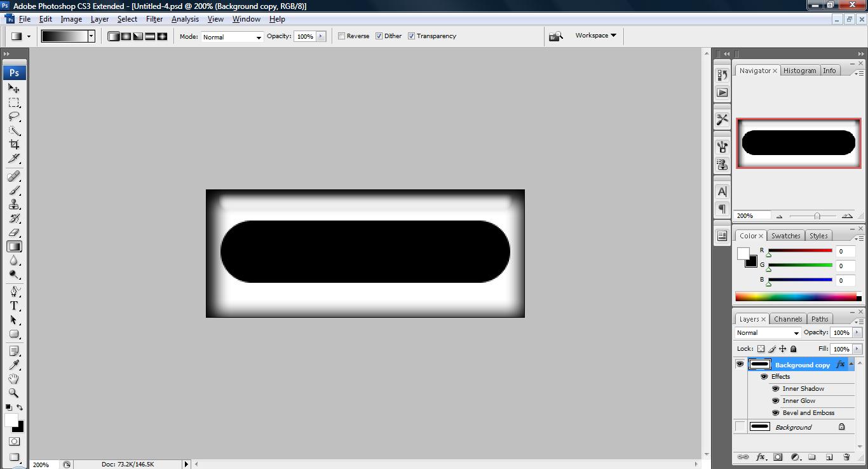Select the Eraser tool
This screenshot has width=868, height=469.
pyautogui.click(x=14, y=233)
